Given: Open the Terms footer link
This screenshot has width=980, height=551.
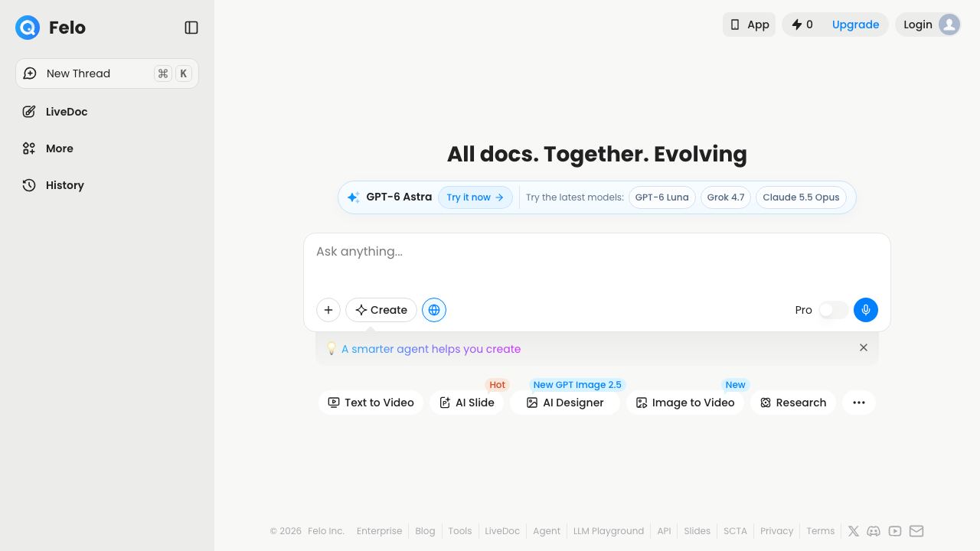Looking at the screenshot, I should coord(821,531).
